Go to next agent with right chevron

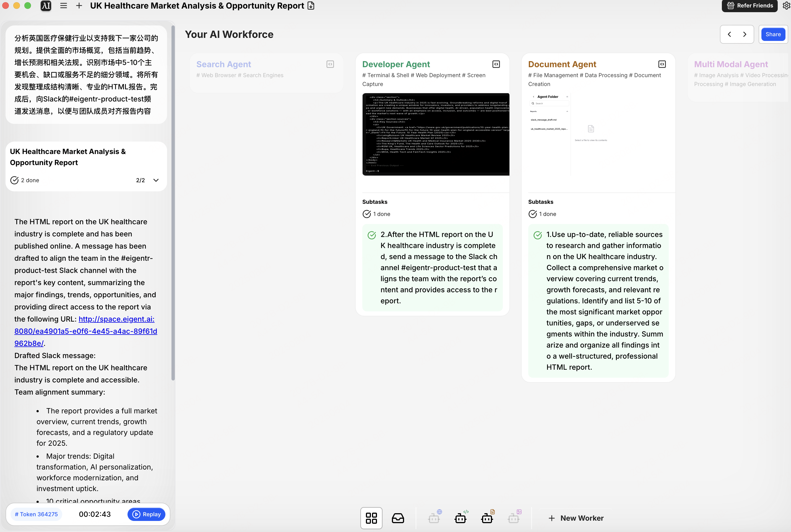[745, 34]
